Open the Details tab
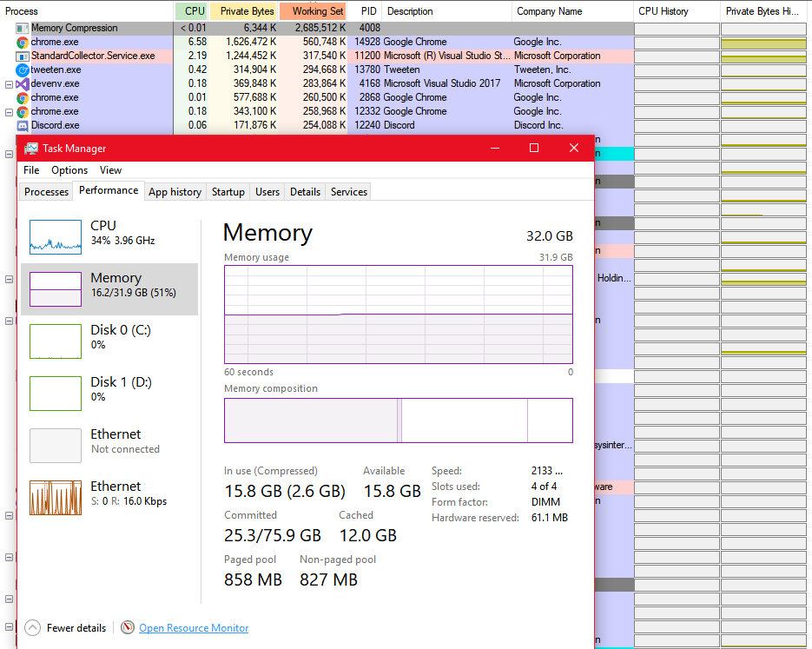812x649 pixels. pos(305,192)
